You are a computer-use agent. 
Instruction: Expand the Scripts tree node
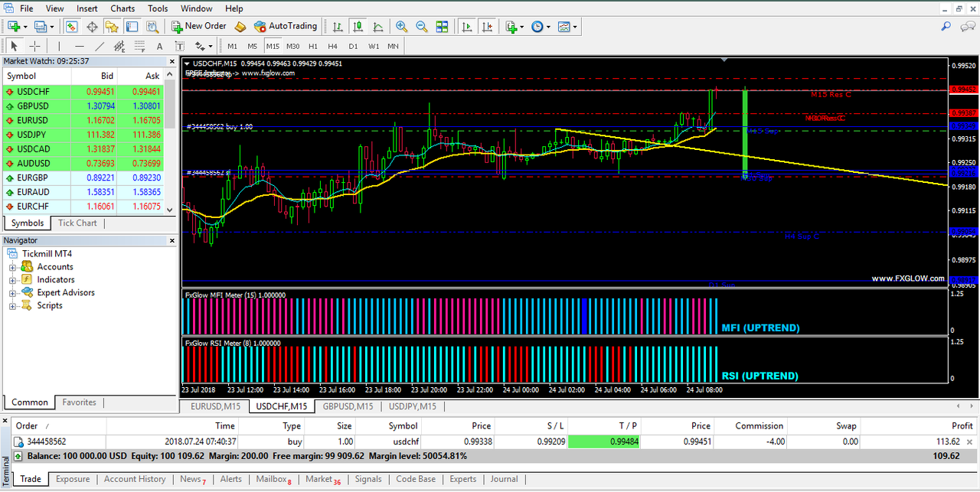13,305
